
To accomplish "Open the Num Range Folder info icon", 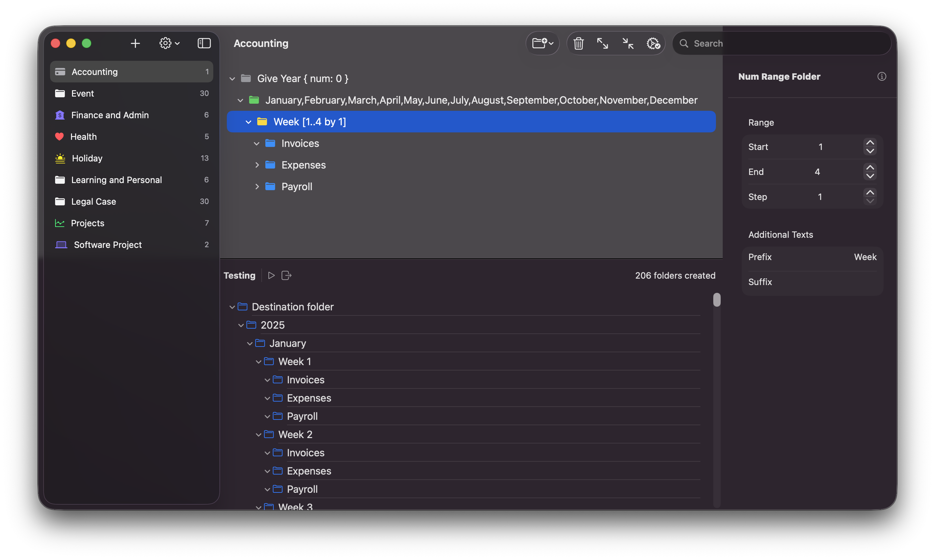I will [882, 76].
